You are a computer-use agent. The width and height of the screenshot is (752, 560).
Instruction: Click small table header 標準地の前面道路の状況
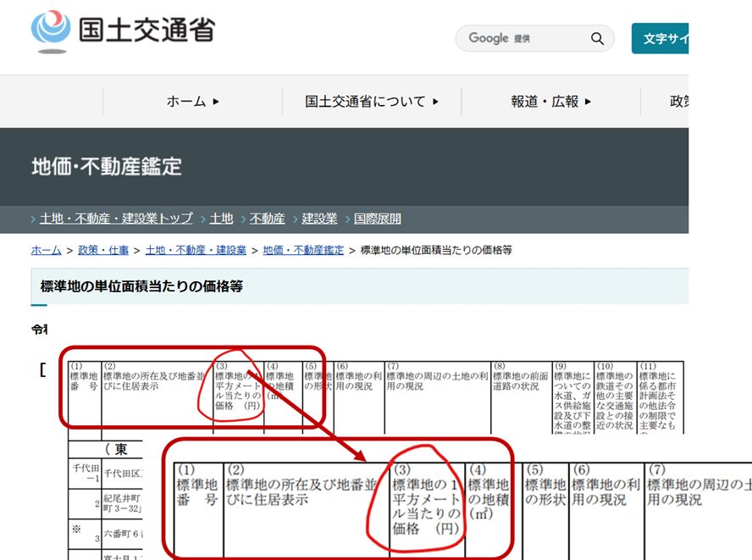click(x=520, y=381)
